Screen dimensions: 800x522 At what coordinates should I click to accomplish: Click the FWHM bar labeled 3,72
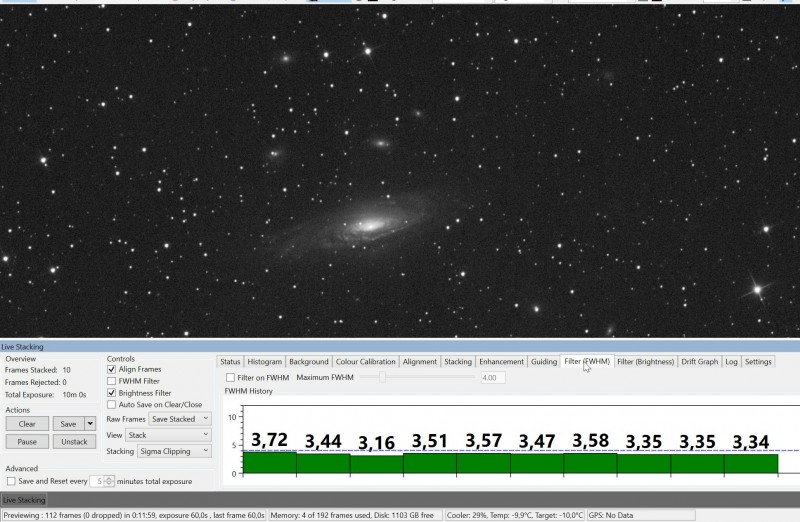click(269, 462)
